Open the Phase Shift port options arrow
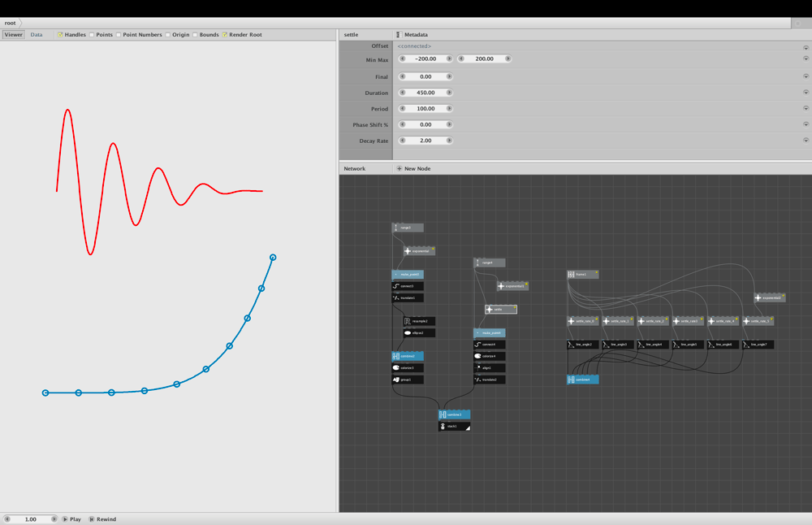The image size is (812, 525). click(806, 124)
